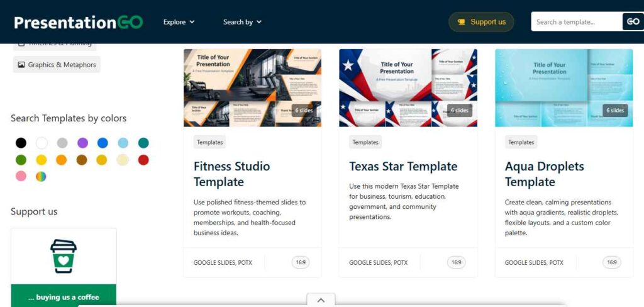Select the brown color swatch

[x=82, y=160]
